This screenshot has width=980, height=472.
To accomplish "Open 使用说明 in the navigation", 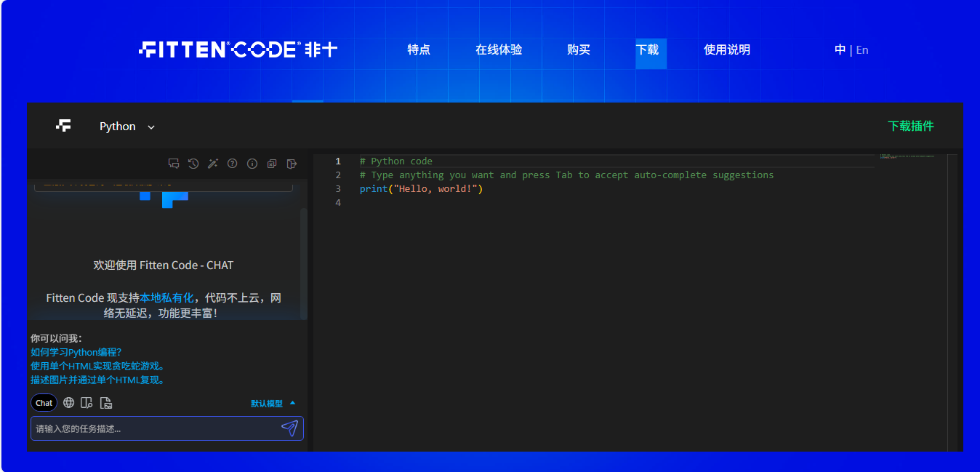I will [727, 50].
